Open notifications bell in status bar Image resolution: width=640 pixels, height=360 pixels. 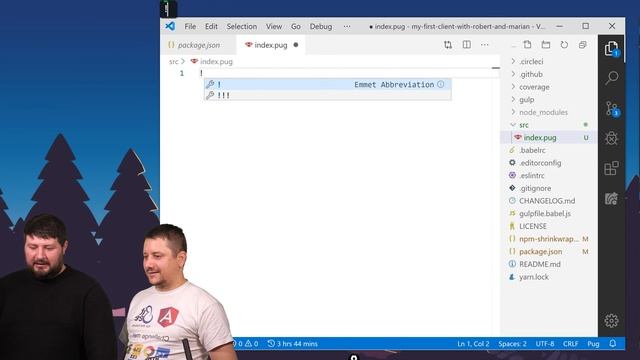pos(613,344)
